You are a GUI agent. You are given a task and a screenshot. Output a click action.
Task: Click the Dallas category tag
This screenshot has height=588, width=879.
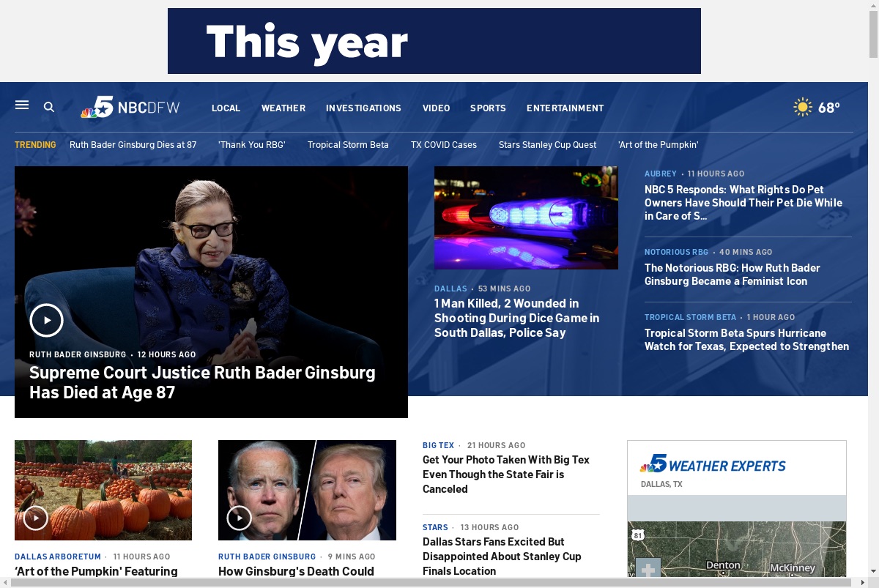[x=450, y=289]
